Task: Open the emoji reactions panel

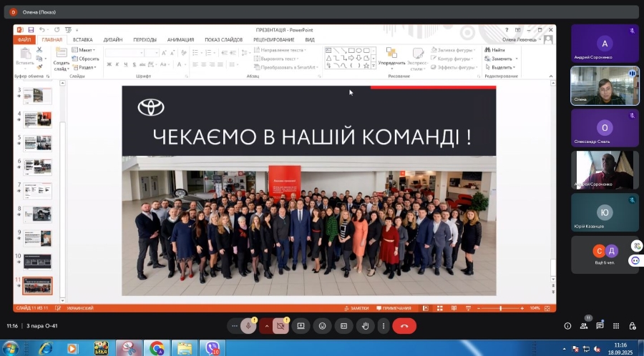Action: pyautogui.click(x=322, y=326)
